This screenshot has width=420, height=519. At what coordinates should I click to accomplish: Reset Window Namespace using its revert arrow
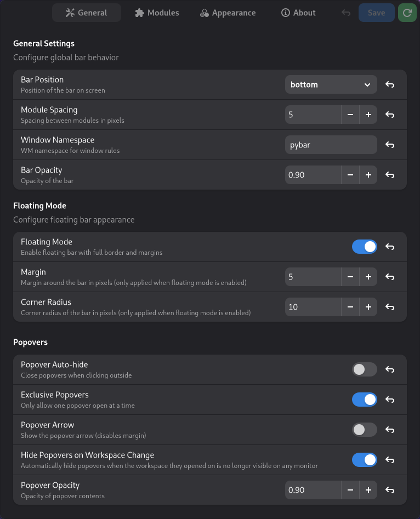pos(390,145)
